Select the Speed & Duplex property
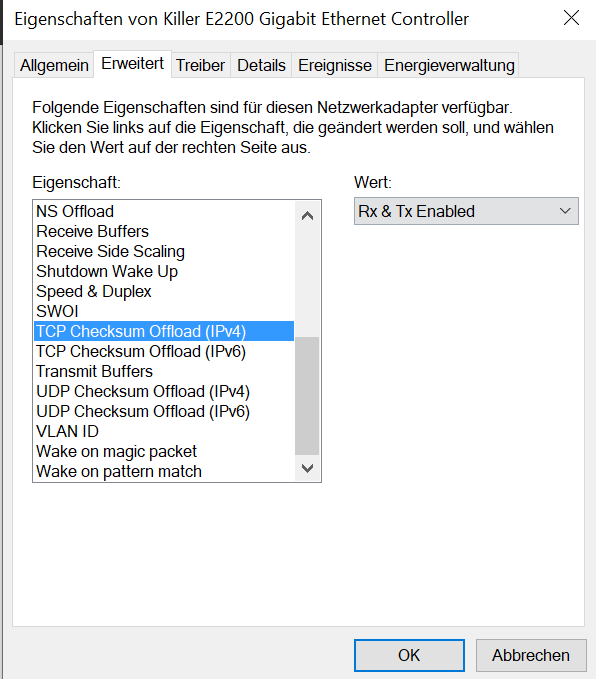This screenshot has width=596, height=679. (164, 291)
